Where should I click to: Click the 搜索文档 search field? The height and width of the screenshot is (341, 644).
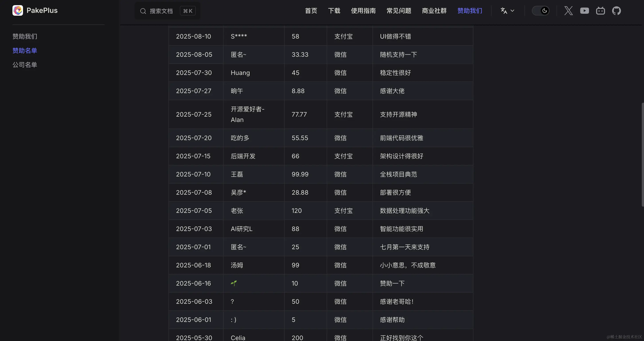[x=161, y=11]
